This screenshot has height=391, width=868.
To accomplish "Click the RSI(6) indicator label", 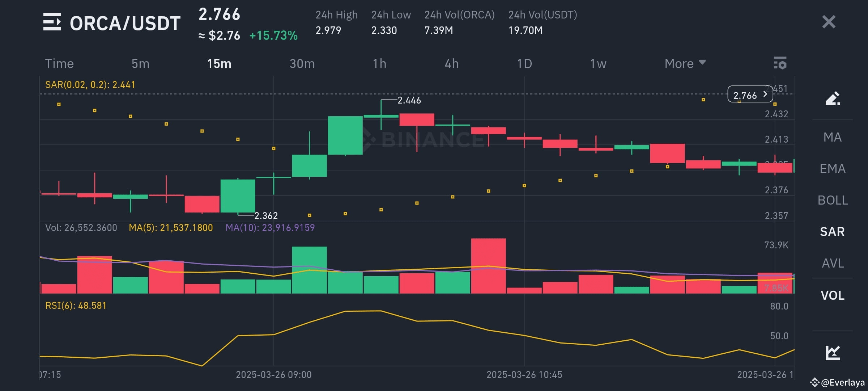I will 76,305.
